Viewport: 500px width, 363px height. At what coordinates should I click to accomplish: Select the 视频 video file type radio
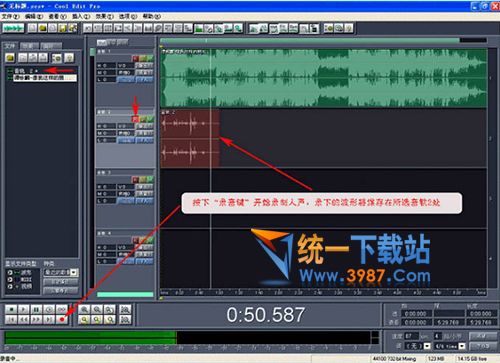pyautogui.click(x=10, y=286)
